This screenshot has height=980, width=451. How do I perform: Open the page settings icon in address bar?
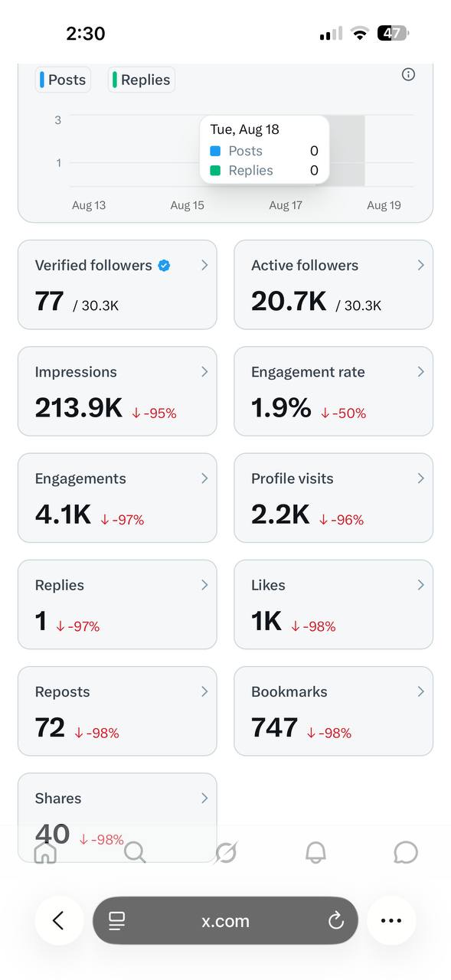tap(116, 921)
